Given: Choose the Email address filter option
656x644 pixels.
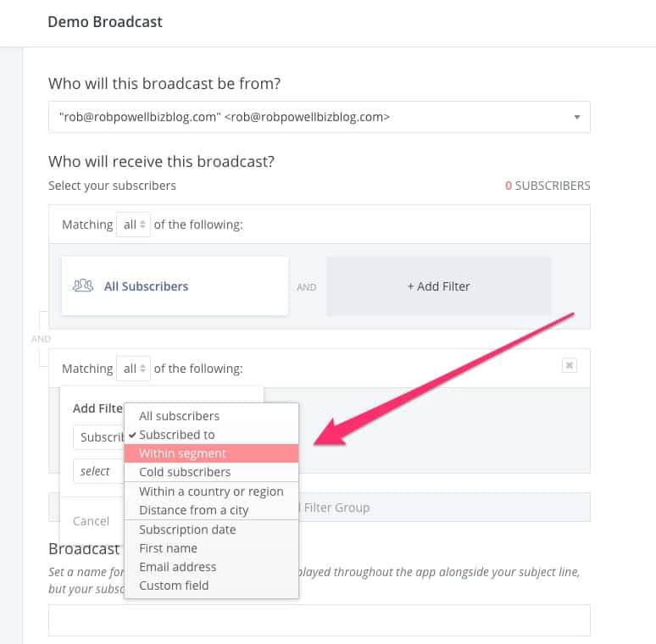Looking at the screenshot, I should [177, 567].
